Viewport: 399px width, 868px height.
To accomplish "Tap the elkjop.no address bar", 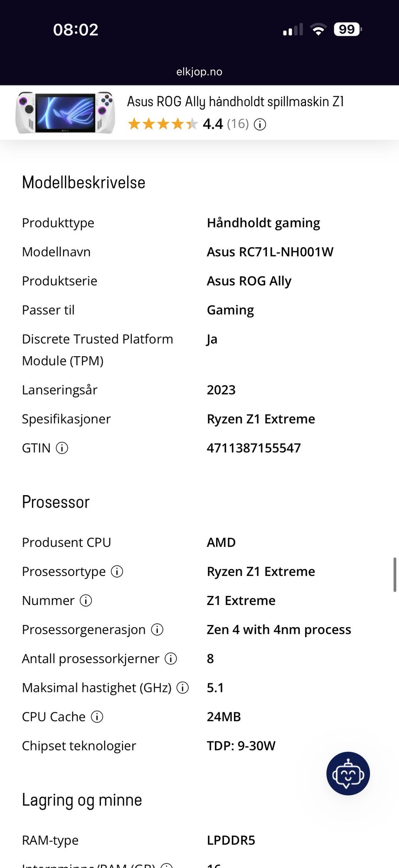I will (x=199, y=72).
